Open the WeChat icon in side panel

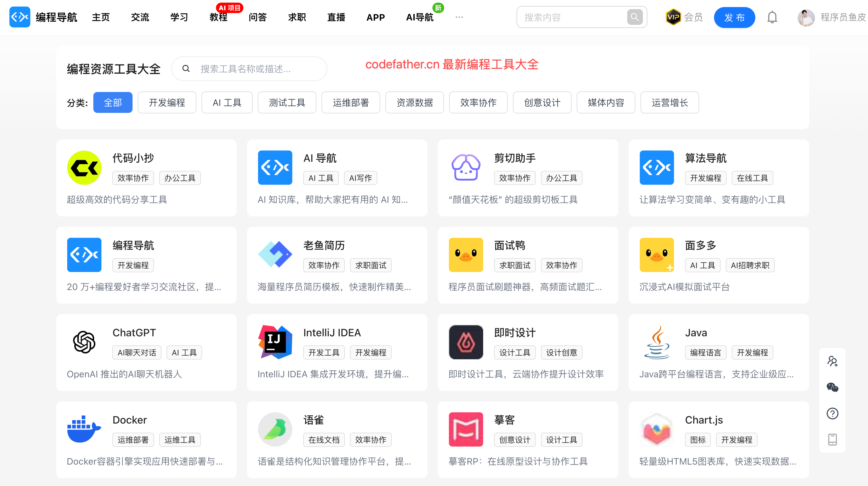(x=832, y=387)
